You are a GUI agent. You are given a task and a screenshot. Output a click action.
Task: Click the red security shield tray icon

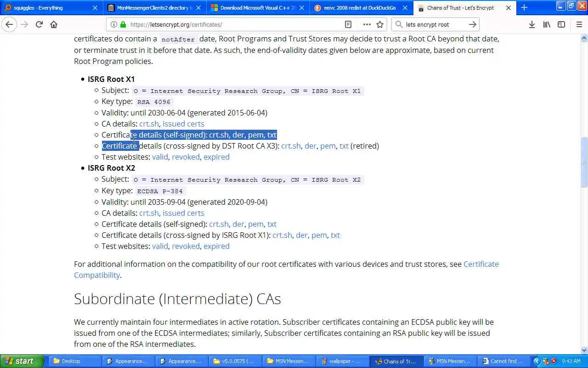pyautogui.click(x=554, y=361)
